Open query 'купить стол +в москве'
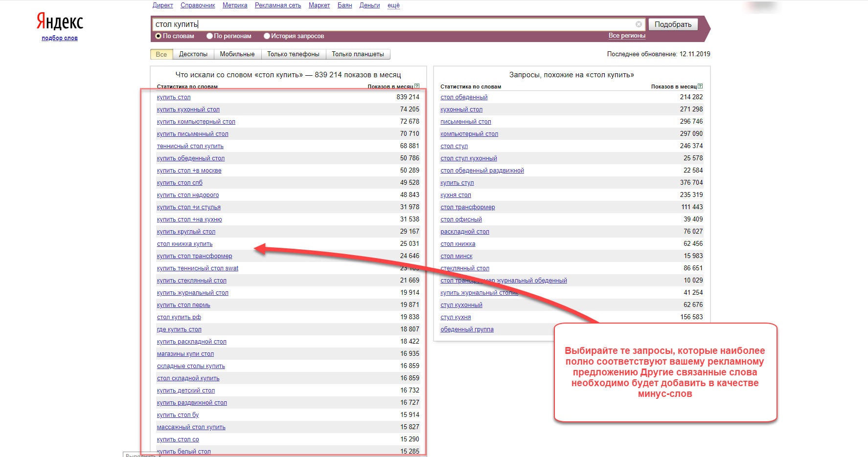This screenshot has height=457, width=868. click(189, 171)
